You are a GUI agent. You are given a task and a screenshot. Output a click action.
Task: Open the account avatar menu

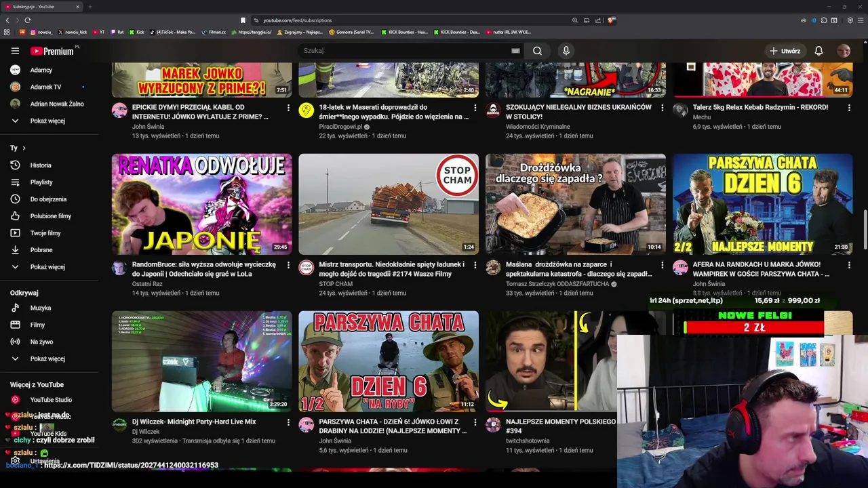tap(844, 51)
